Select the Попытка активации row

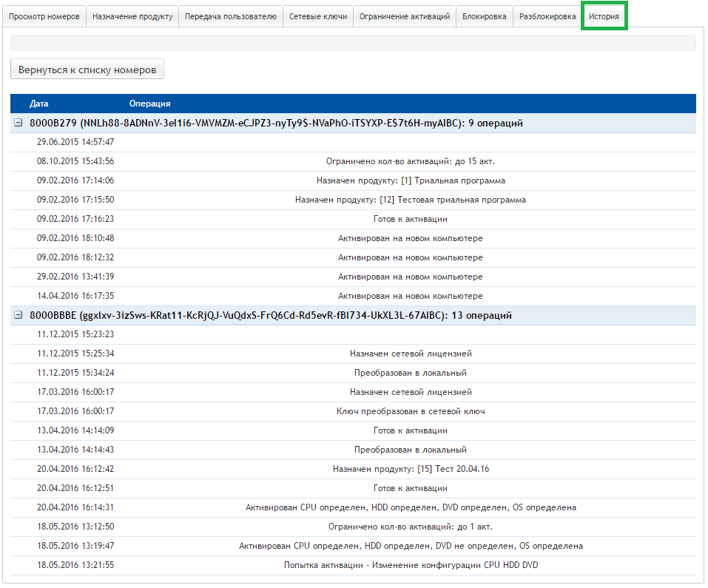353,565
